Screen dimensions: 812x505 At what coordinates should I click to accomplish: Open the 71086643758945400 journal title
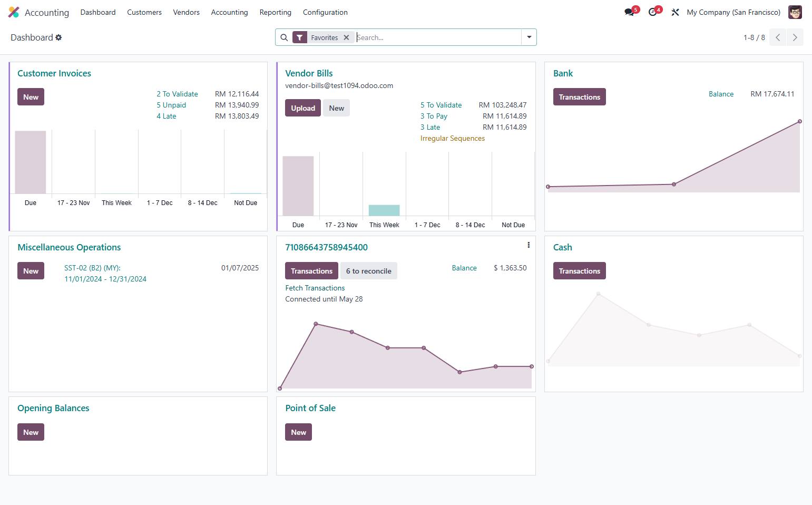(326, 247)
